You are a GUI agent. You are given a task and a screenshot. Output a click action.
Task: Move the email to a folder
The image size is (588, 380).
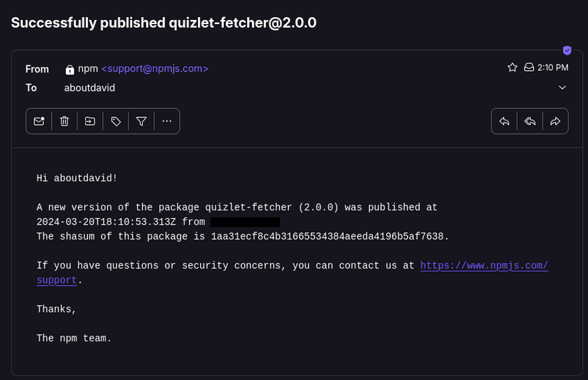90,121
